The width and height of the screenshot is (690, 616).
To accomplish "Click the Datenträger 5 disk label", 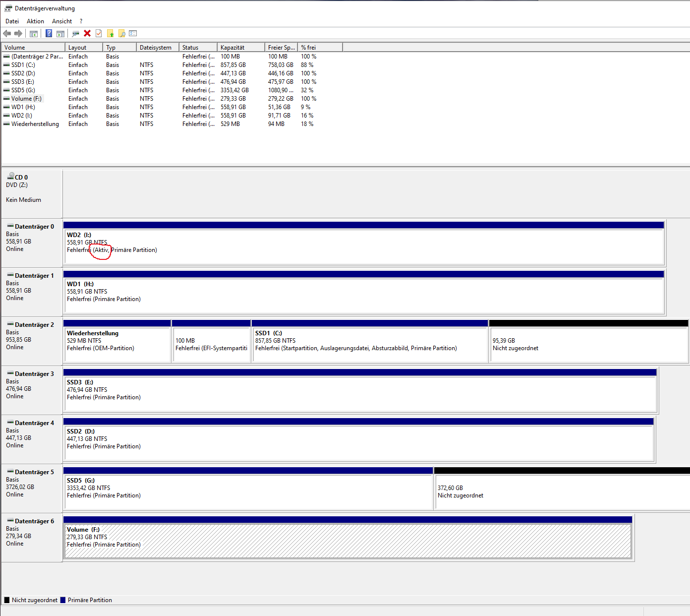I will [x=34, y=472].
